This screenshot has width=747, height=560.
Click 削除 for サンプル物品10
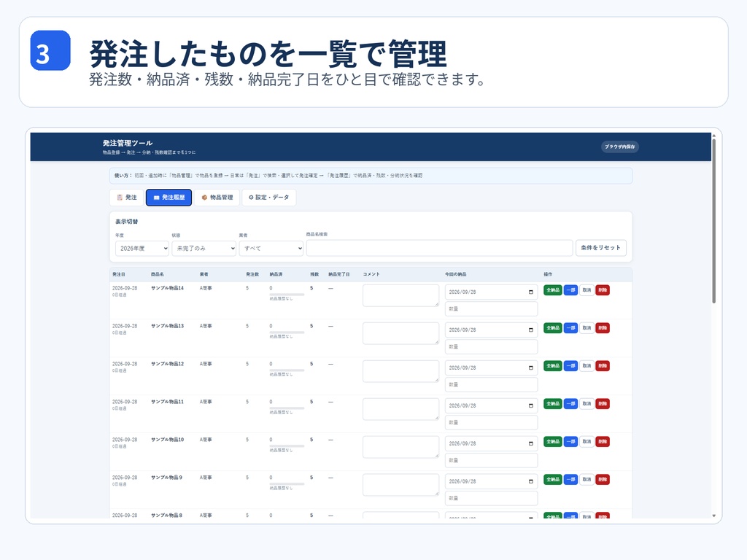coord(603,441)
